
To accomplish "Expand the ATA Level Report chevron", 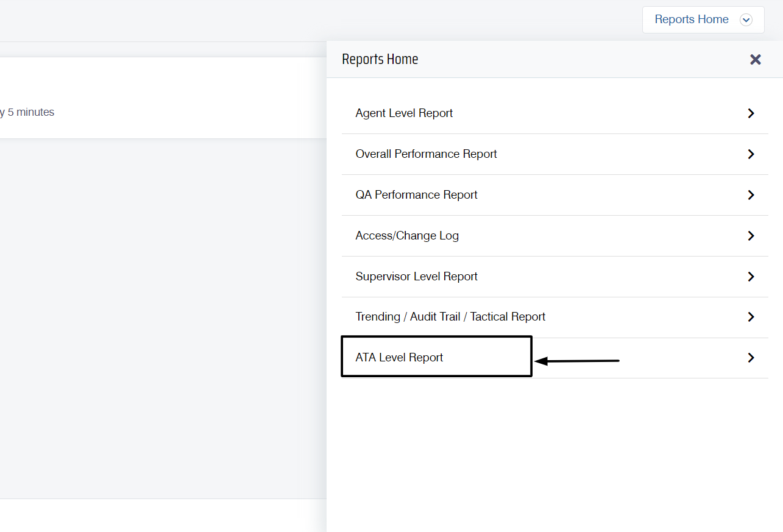I will click(x=751, y=358).
